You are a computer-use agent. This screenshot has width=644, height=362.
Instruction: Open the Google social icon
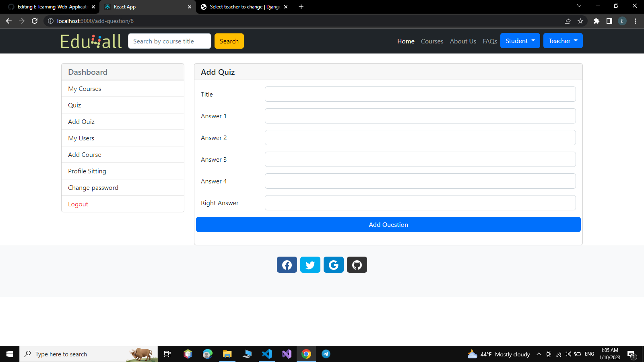pos(333,265)
